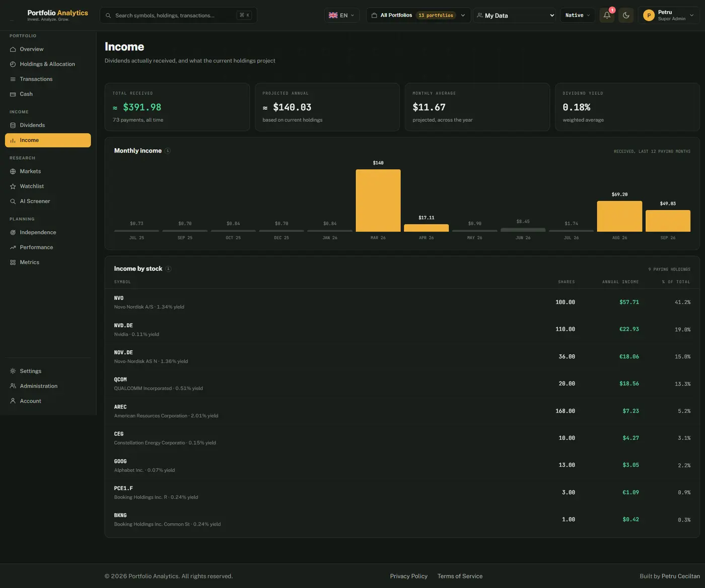This screenshot has height=588, width=705.
Task: Click the Settings gear icon
Action: click(x=13, y=371)
